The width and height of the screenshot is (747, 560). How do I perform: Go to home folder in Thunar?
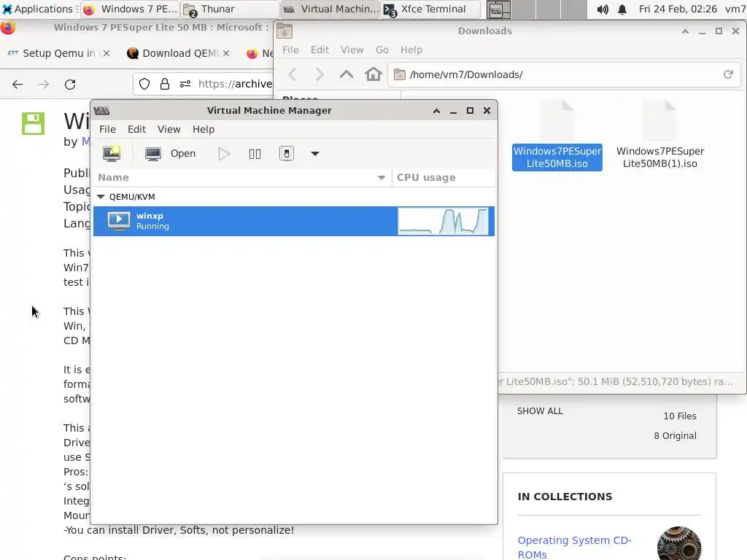pos(373,74)
